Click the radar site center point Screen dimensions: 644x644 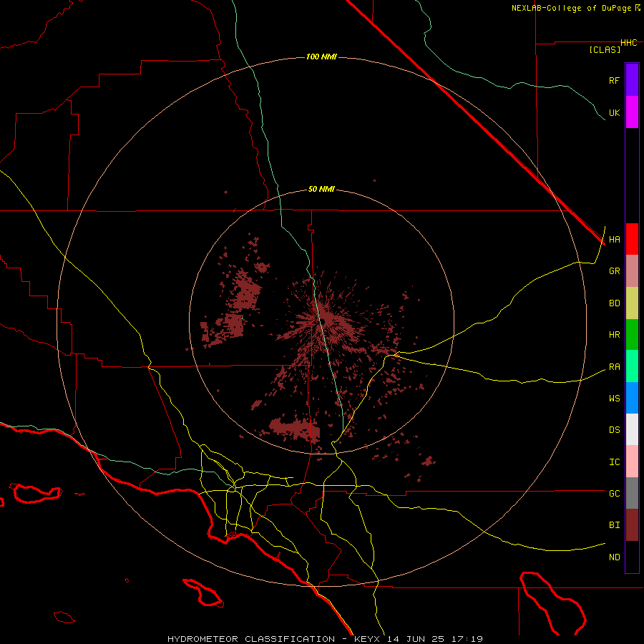[321, 321]
